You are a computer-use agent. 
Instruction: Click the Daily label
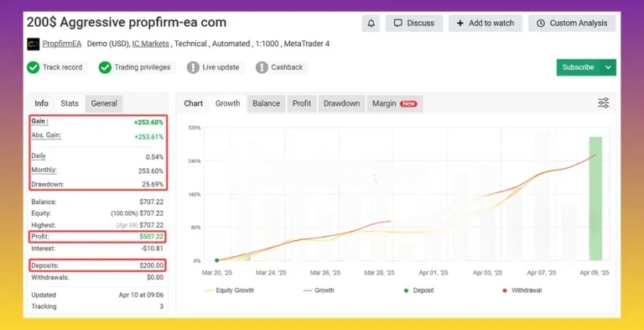[x=39, y=156]
